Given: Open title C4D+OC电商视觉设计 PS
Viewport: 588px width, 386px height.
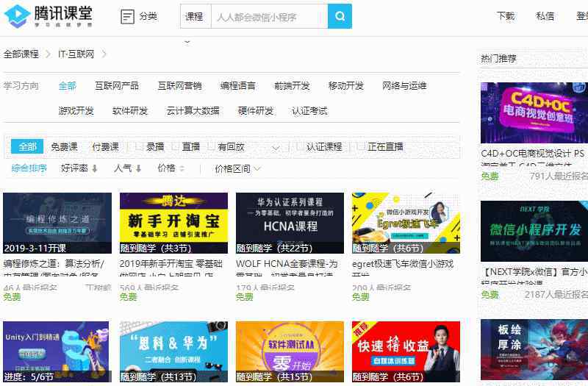Looking at the screenshot, I should 532,154.
